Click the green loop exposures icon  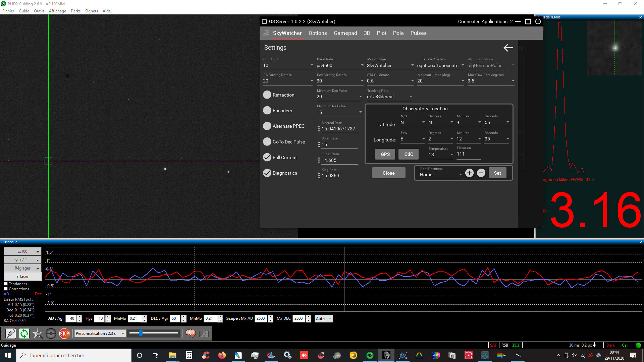click(24, 334)
